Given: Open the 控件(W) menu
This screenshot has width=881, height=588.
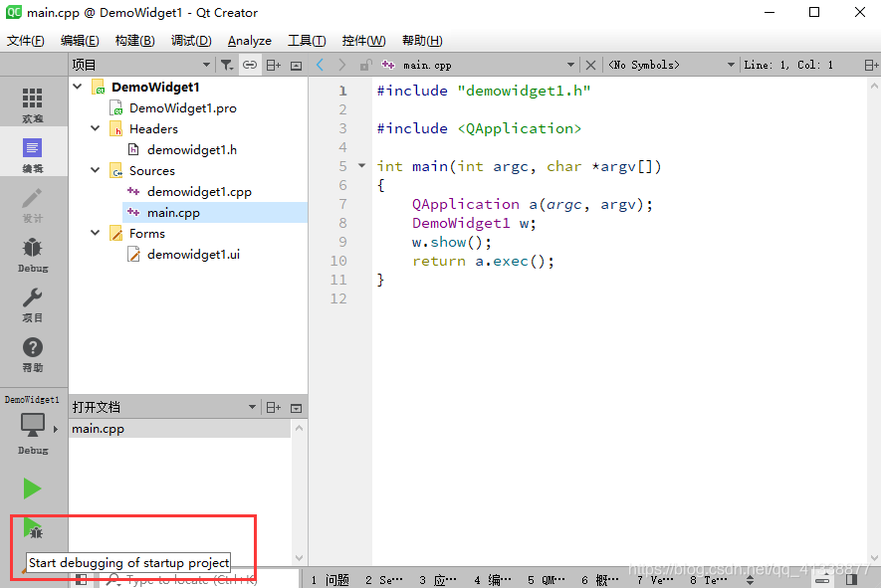Looking at the screenshot, I should pyautogui.click(x=364, y=41).
